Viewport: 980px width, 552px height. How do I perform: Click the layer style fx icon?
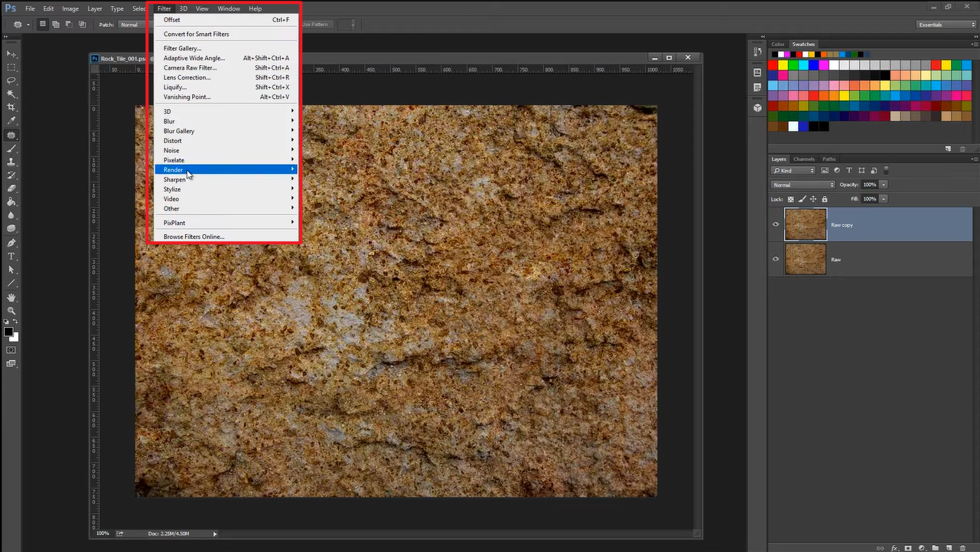tap(894, 548)
